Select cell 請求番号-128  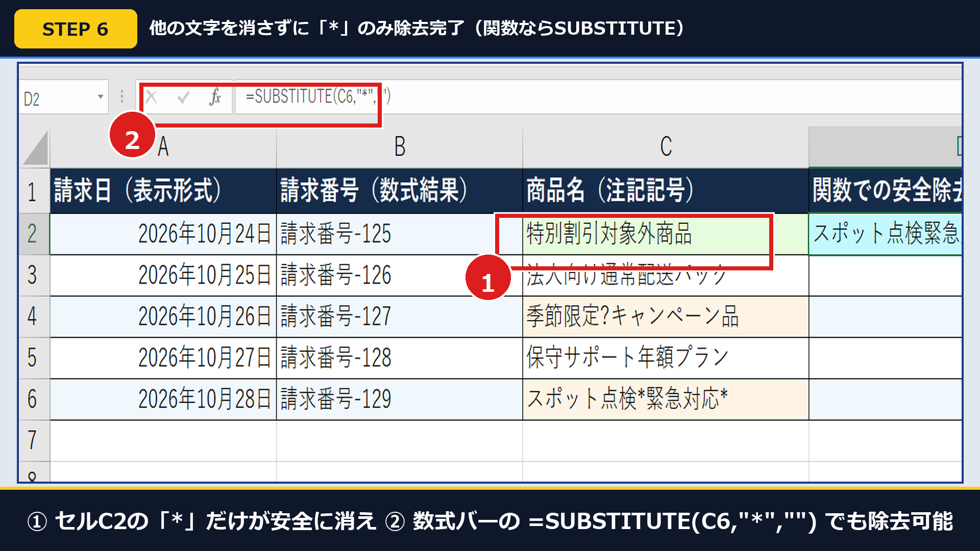400,358
